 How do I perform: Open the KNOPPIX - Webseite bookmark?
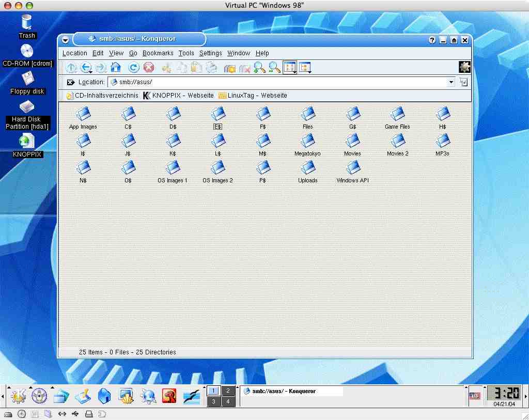(x=178, y=96)
